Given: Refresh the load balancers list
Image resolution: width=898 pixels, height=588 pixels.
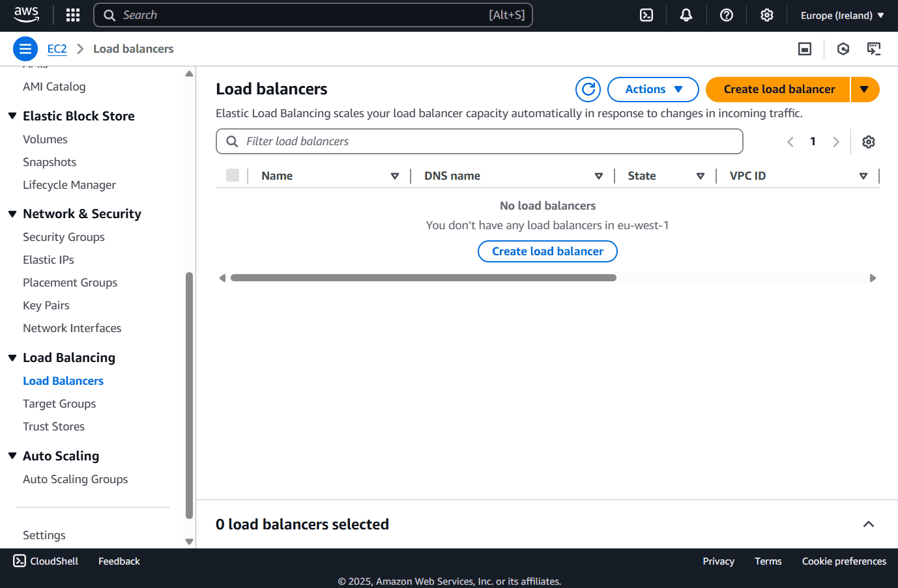Looking at the screenshot, I should click(588, 89).
